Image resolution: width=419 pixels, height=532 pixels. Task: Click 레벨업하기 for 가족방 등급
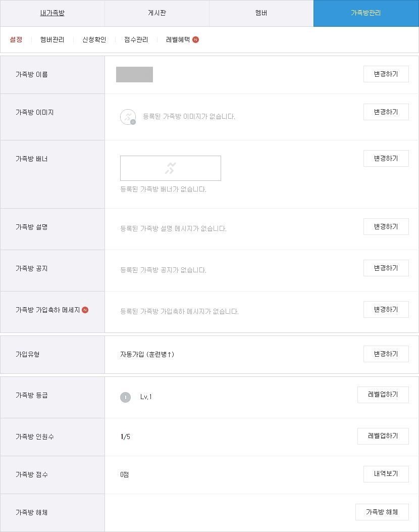click(383, 395)
